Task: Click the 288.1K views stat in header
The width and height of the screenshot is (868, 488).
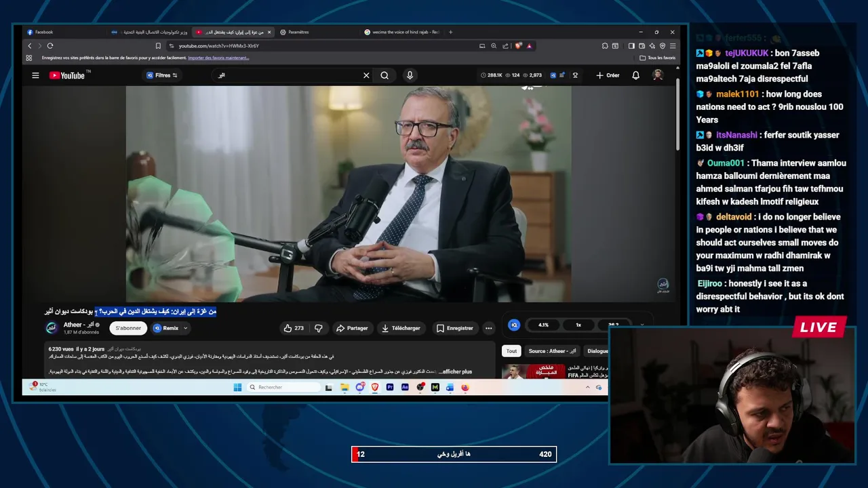Action: click(x=491, y=75)
